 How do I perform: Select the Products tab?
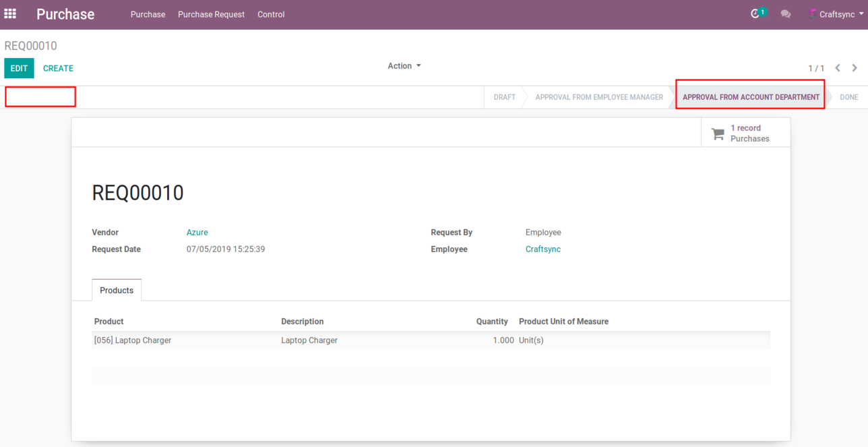pos(117,291)
